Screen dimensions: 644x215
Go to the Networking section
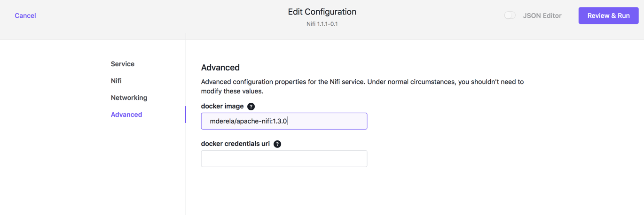129,98
